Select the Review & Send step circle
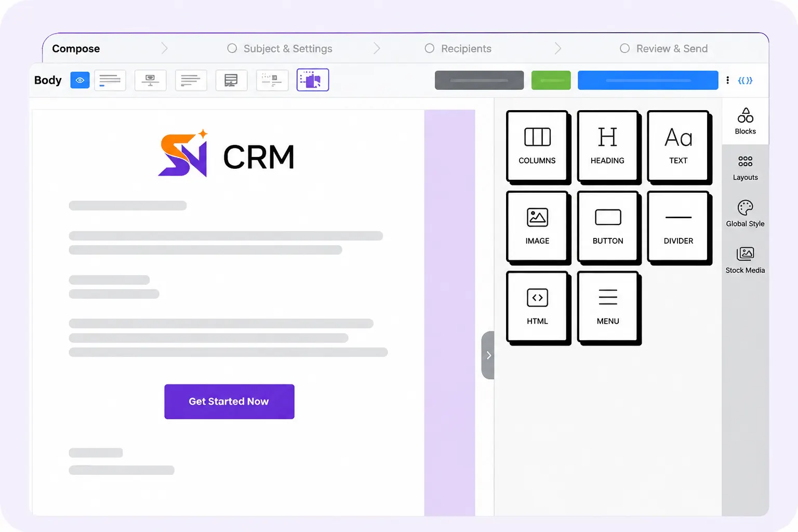The width and height of the screenshot is (798, 532). tap(625, 48)
